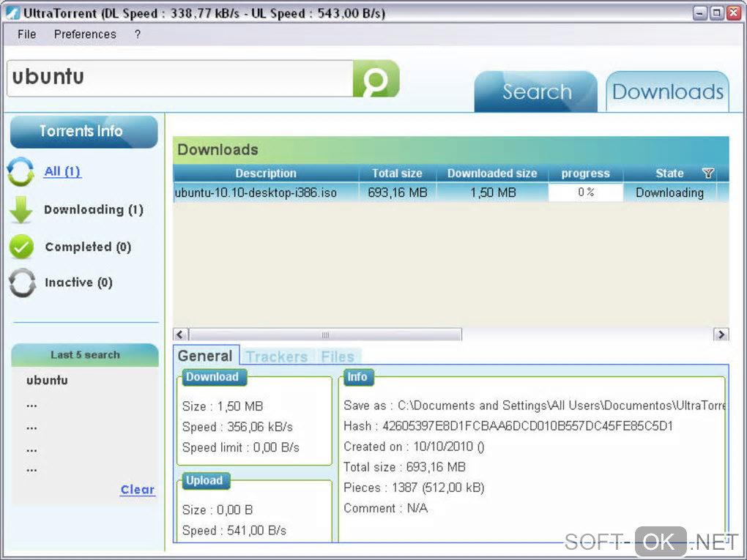Sort by progress column header

coord(585,173)
